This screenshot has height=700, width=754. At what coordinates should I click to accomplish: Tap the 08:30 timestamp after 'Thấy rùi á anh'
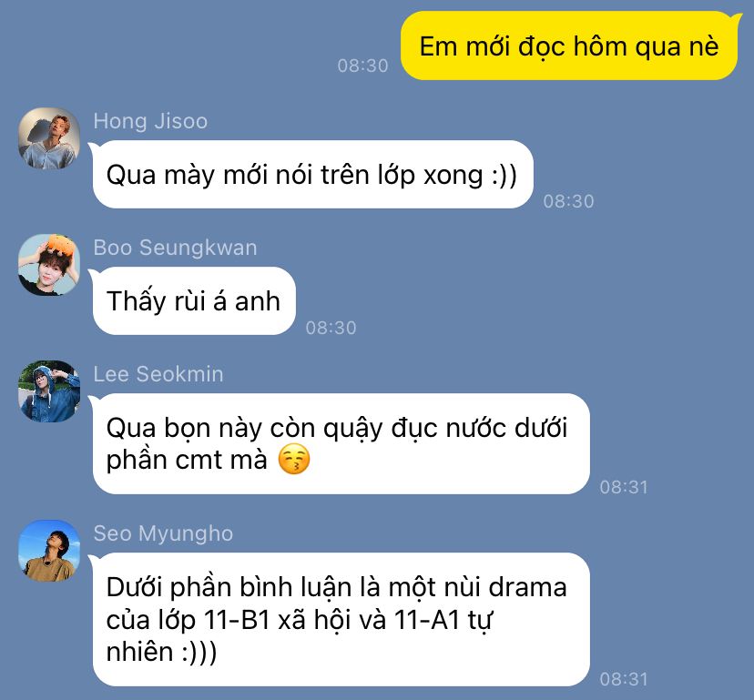pos(331,328)
